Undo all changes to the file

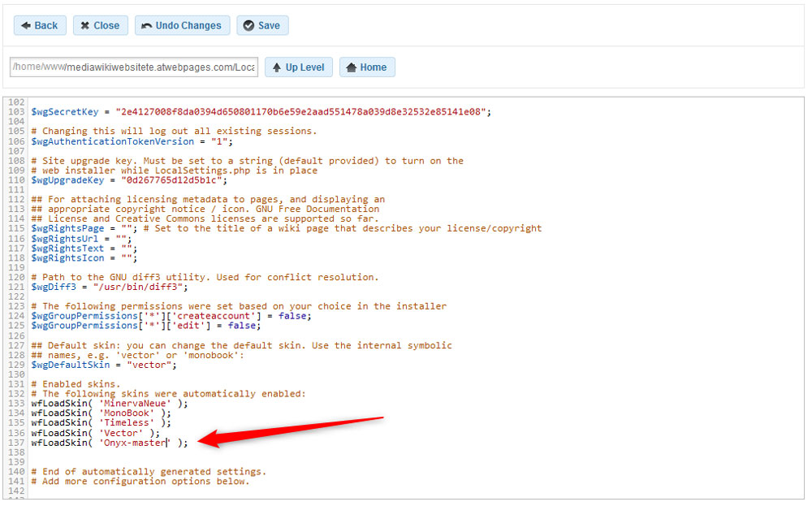pyautogui.click(x=182, y=25)
